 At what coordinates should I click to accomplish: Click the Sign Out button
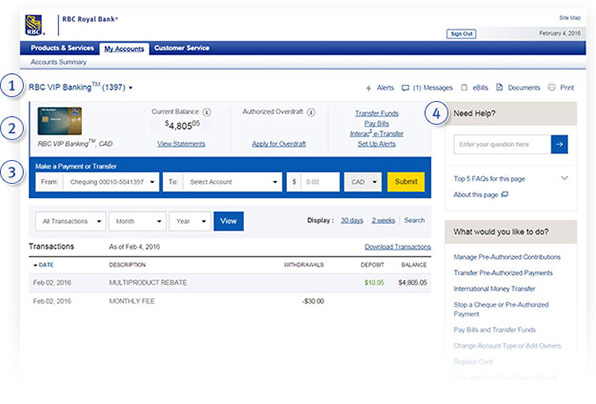(461, 34)
